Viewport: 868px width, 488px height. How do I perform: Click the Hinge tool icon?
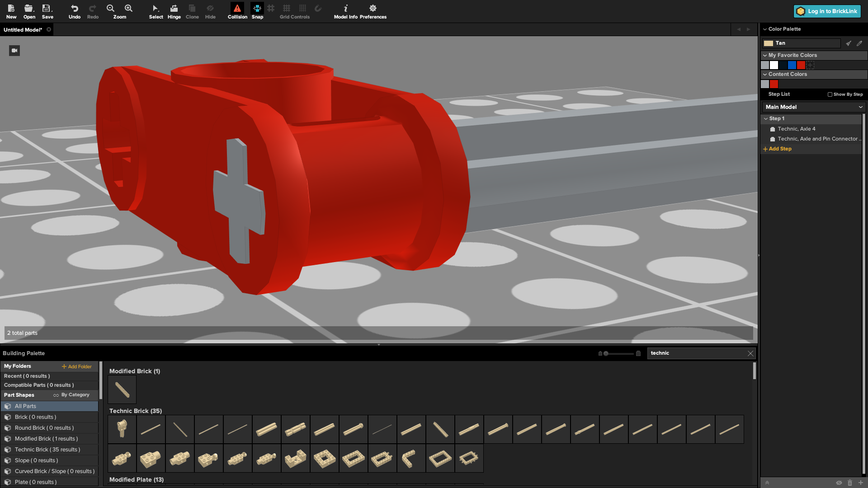point(174,9)
